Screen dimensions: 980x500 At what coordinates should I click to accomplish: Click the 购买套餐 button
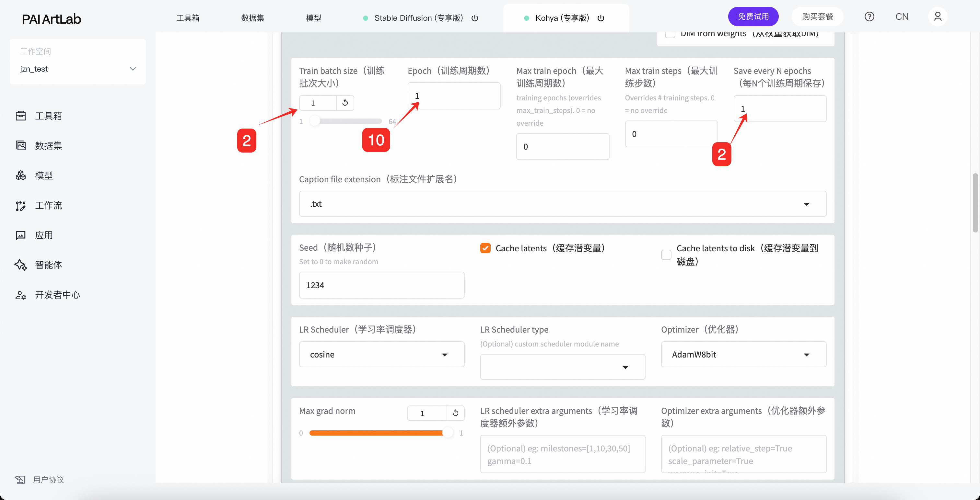[x=817, y=17]
